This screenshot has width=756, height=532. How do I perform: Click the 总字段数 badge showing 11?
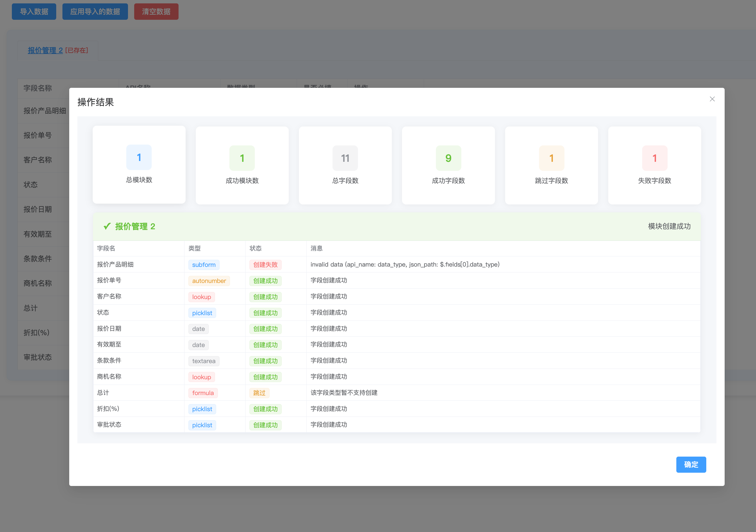[345, 158]
